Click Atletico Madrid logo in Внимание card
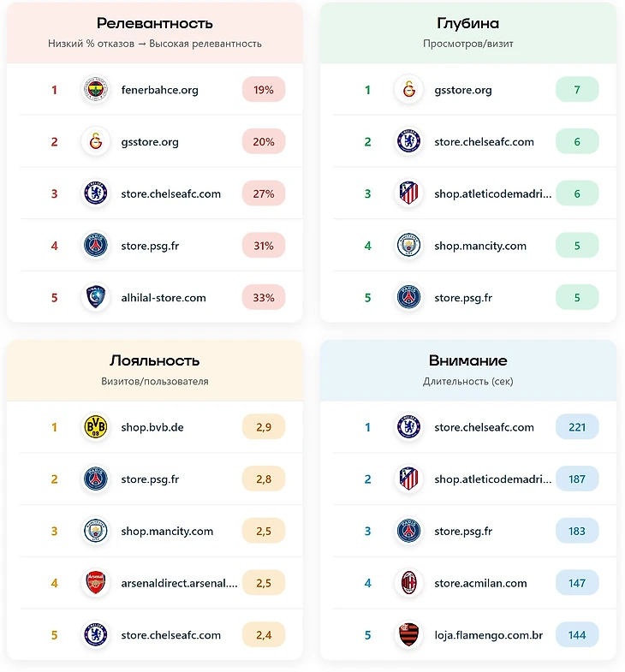 408,479
